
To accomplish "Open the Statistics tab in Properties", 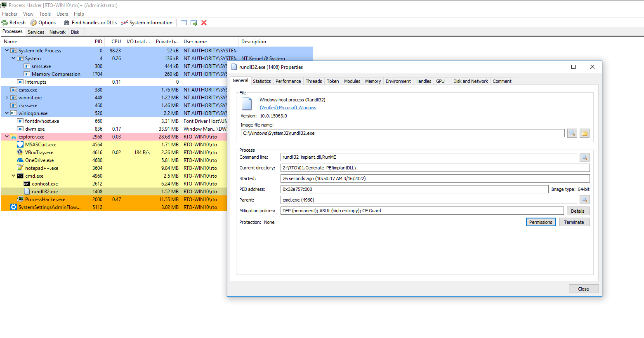I will click(262, 81).
